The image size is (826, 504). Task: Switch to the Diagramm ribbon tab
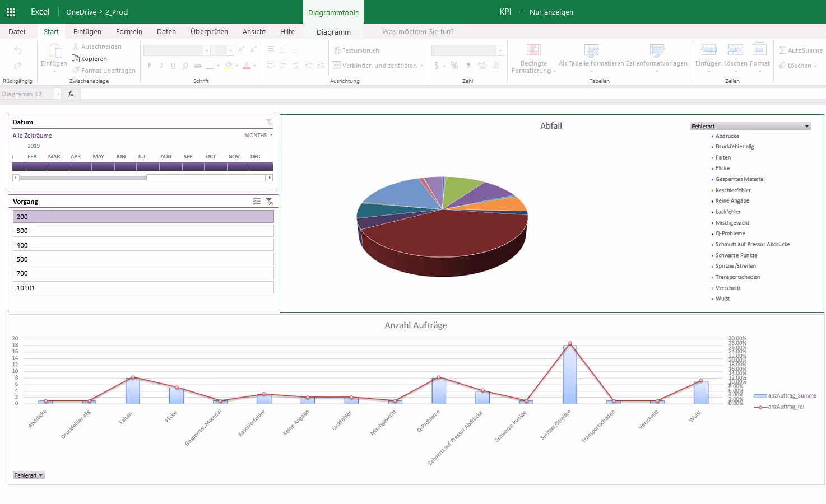(x=333, y=32)
